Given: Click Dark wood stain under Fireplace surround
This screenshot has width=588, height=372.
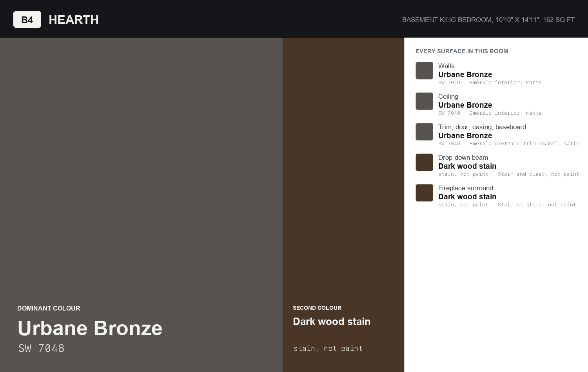Looking at the screenshot, I should (467, 197).
